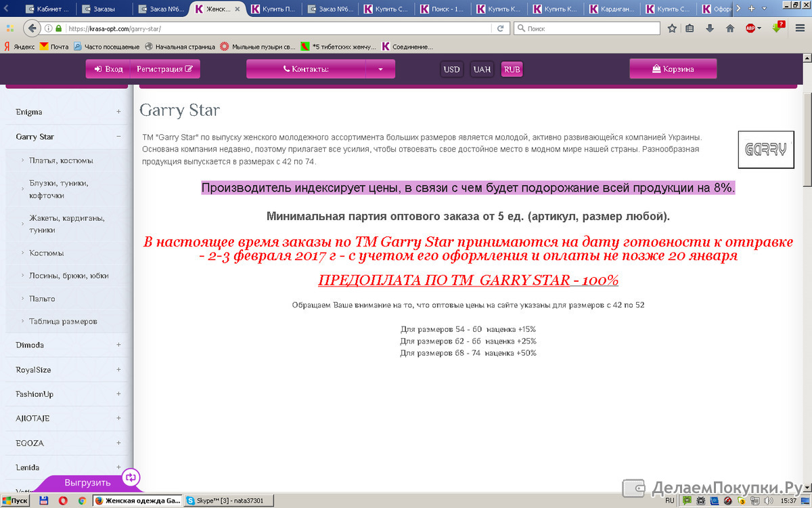Screen dimensions: 812x508
Task: Open the Начальная страница bookmark
Action: pos(180,47)
